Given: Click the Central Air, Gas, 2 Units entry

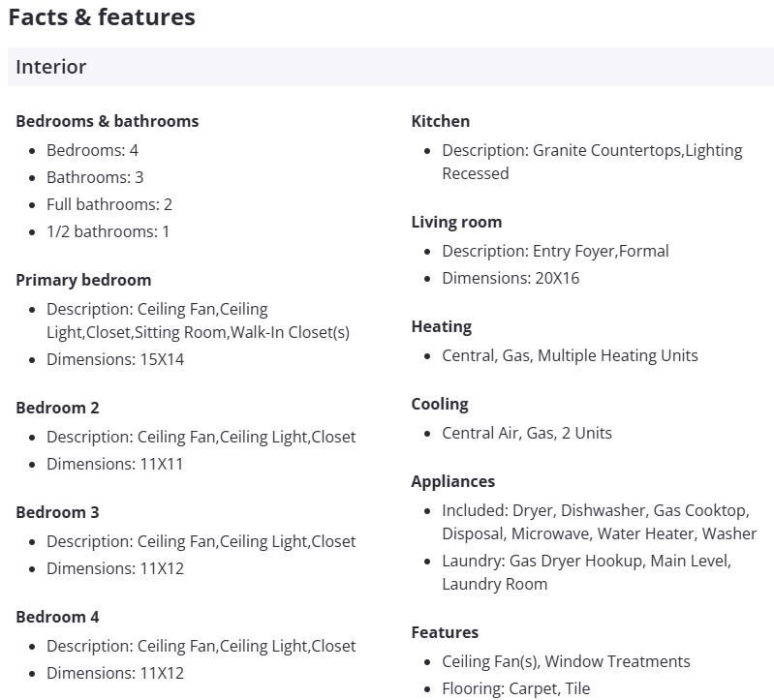Looking at the screenshot, I should (x=527, y=433).
